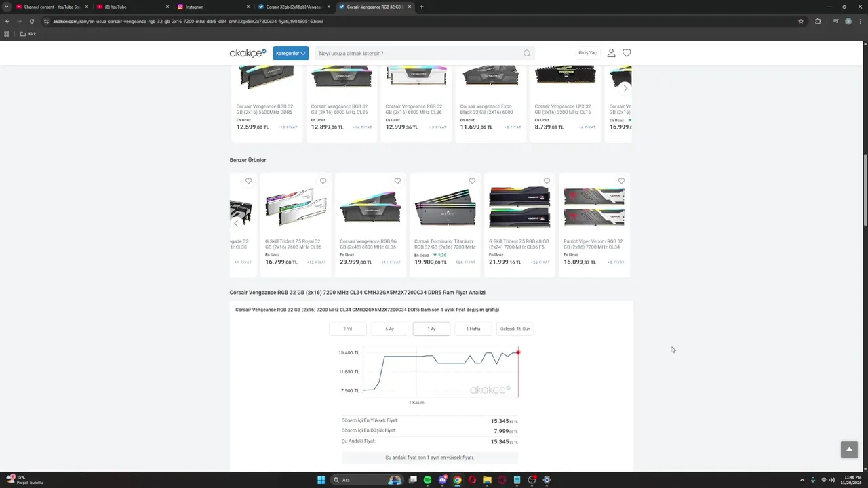The width and height of the screenshot is (868, 488).
Task: Select the 1 Yıl chart period
Action: click(x=348, y=329)
